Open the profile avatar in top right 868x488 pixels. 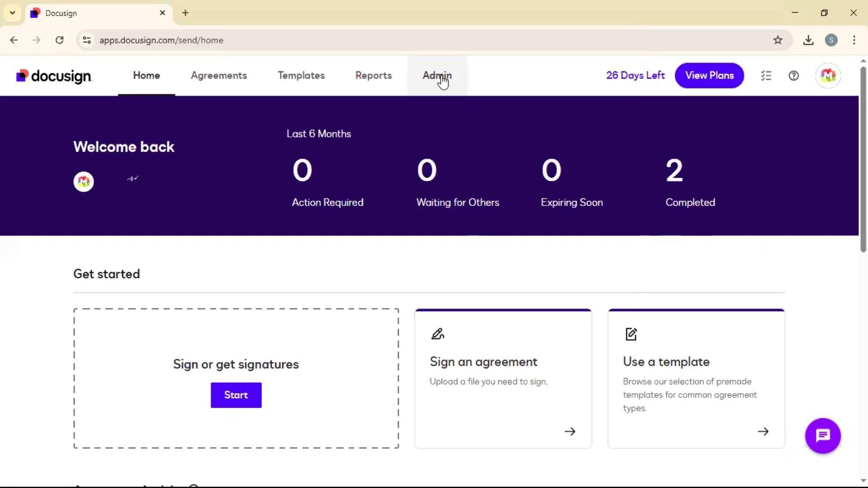(x=828, y=76)
